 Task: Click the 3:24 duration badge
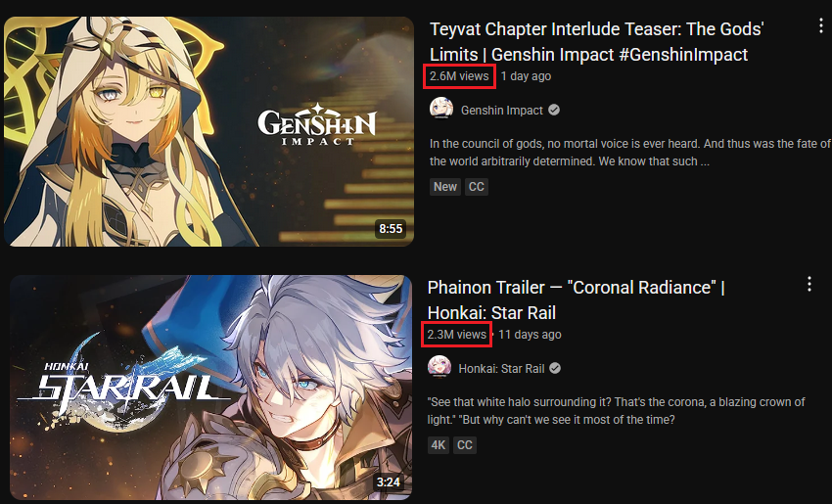(x=389, y=481)
